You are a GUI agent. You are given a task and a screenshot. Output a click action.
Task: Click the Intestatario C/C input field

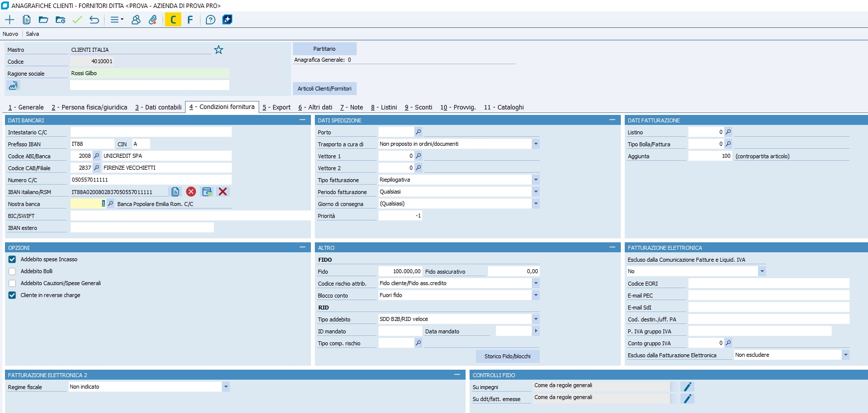pyautogui.click(x=151, y=132)
